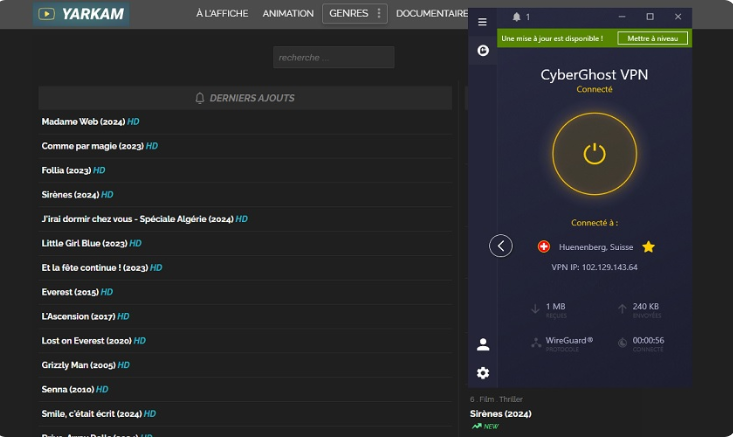
Task: Toggle the VPN power button off
Action: tap(594, 153)
